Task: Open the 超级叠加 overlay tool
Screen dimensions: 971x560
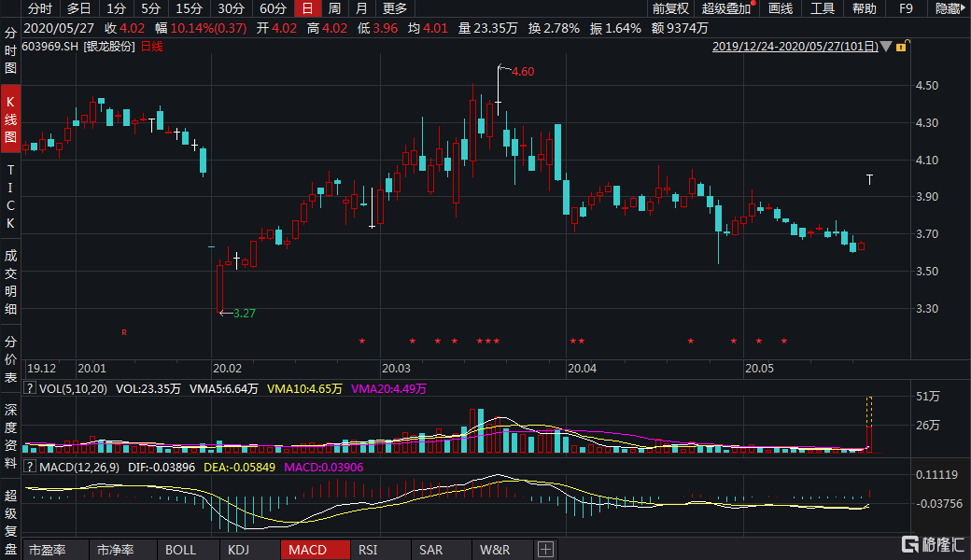Action: coord(727,8)
